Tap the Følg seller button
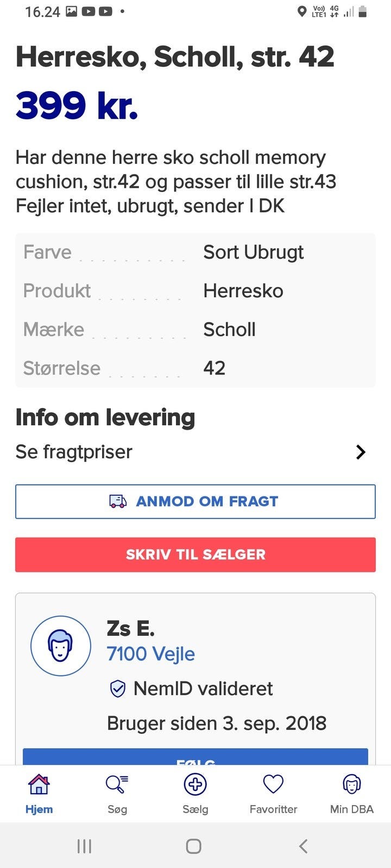The height and width of the screenshot is (868, 391). tap(195, 757)
